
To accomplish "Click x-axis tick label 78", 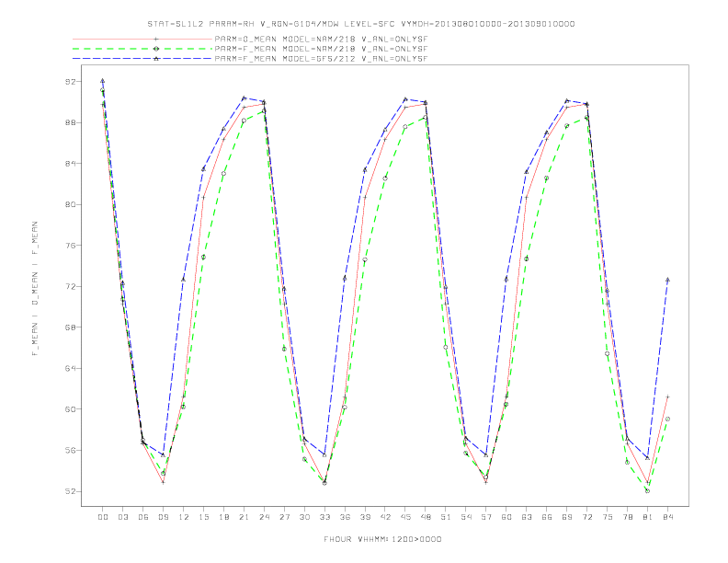I will coord(627,517).
